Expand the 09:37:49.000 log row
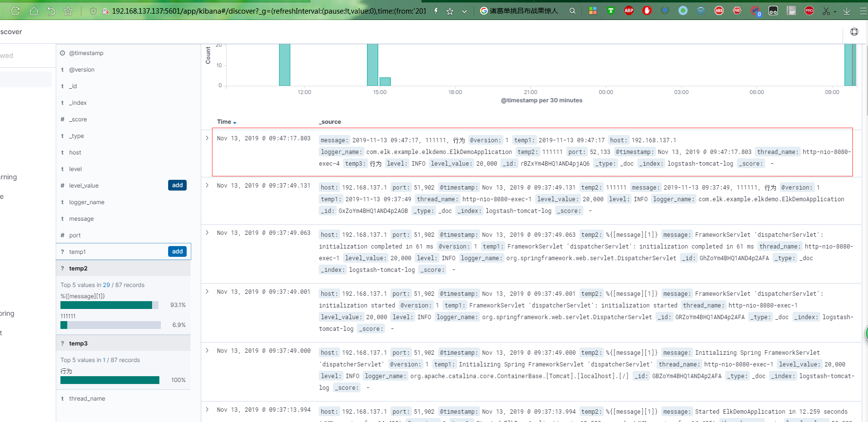This screenshot has height=422, width=868. [207, 351]
